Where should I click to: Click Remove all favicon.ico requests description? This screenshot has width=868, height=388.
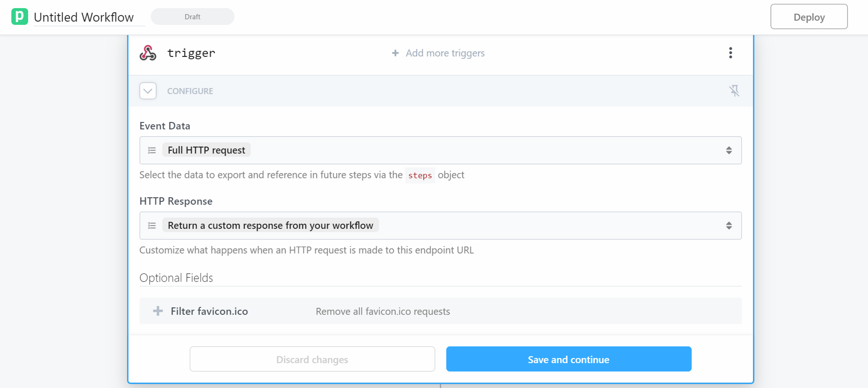coord(383,311)
